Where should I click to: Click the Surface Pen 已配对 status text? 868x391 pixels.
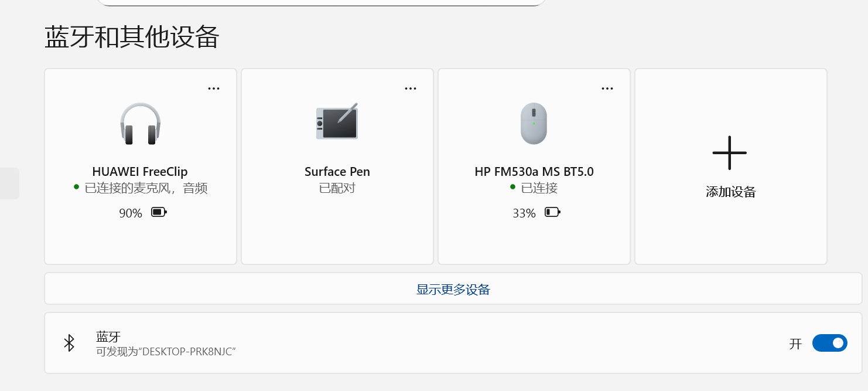[x=337, y=188]
